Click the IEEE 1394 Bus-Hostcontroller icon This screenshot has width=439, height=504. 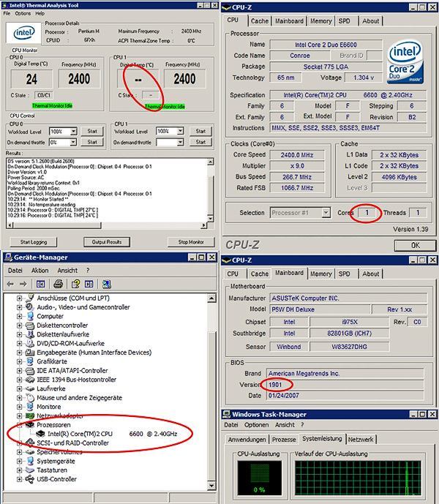click(30, 380)
